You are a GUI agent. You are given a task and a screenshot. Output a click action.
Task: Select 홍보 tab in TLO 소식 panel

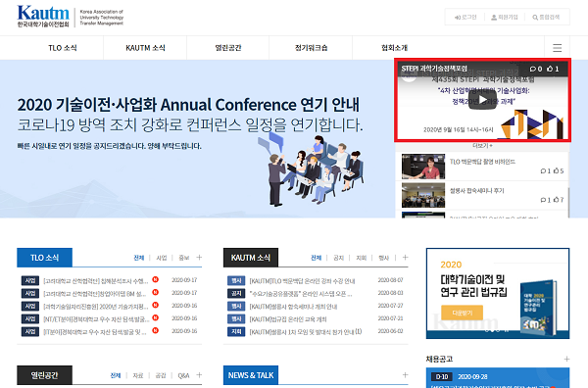point(184,258)
